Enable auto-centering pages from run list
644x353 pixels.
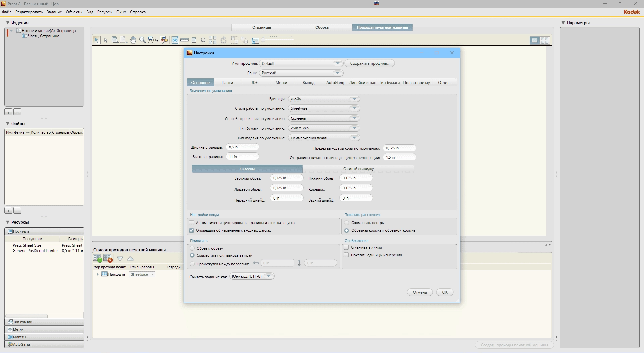coord(192,223)
